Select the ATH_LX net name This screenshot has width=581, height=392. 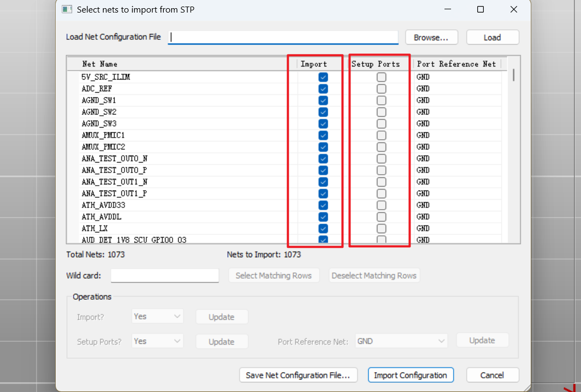[94, 229]
